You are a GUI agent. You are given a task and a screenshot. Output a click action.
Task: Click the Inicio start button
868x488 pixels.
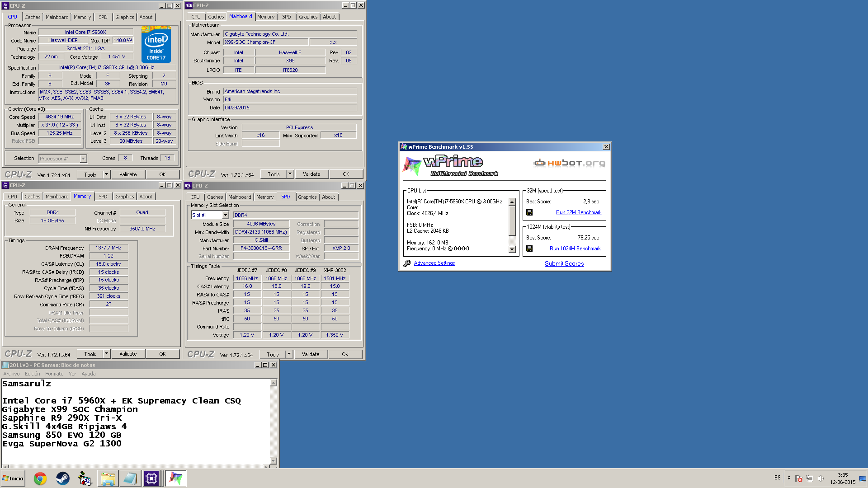[x=13, y=479]
